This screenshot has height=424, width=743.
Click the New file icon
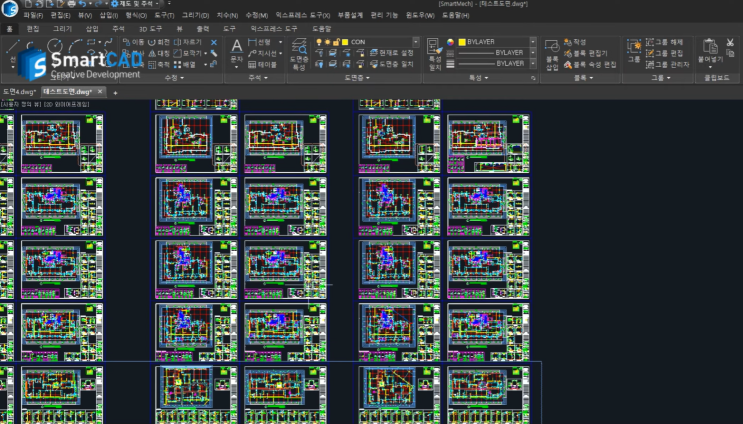point(28,4)
